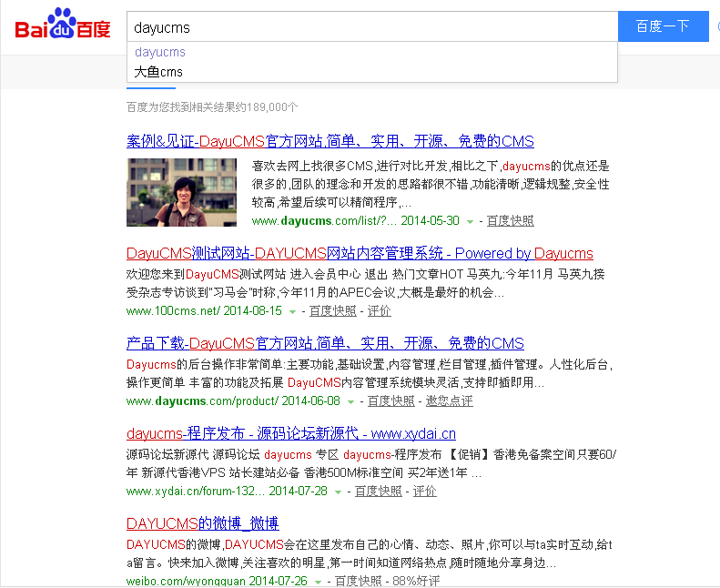Click the search box containing dayucms

(372, 27)
